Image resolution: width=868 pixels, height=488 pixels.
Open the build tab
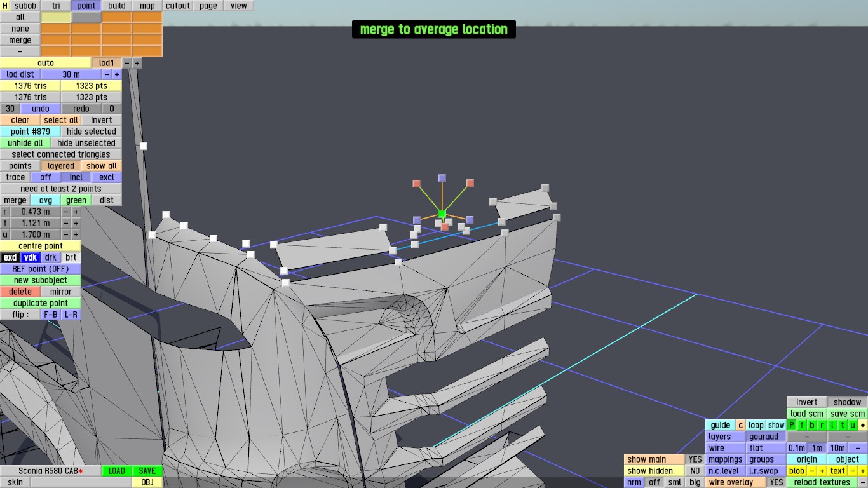(117, 6)
